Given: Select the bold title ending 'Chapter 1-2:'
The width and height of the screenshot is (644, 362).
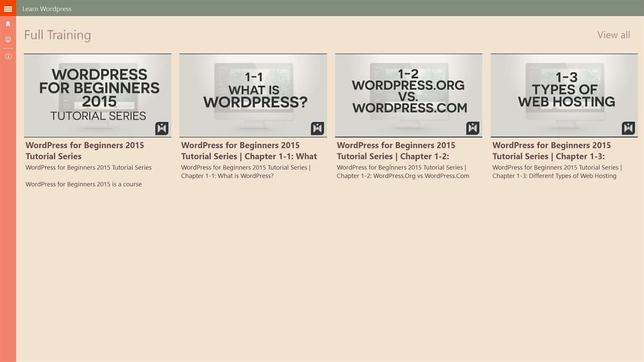Looking at the screenshot, I should coord(396,151).
